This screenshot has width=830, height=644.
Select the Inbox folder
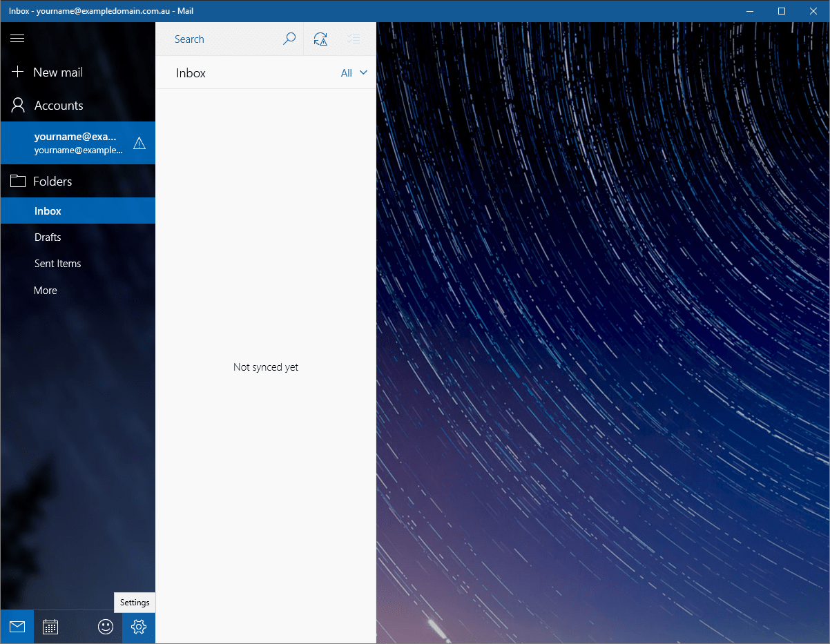pos(48,211)
